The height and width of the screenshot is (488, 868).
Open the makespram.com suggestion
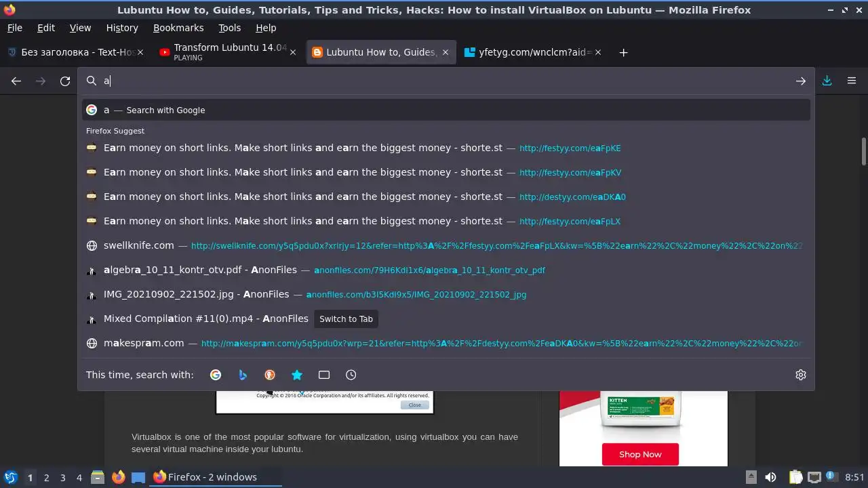[446, 343]
